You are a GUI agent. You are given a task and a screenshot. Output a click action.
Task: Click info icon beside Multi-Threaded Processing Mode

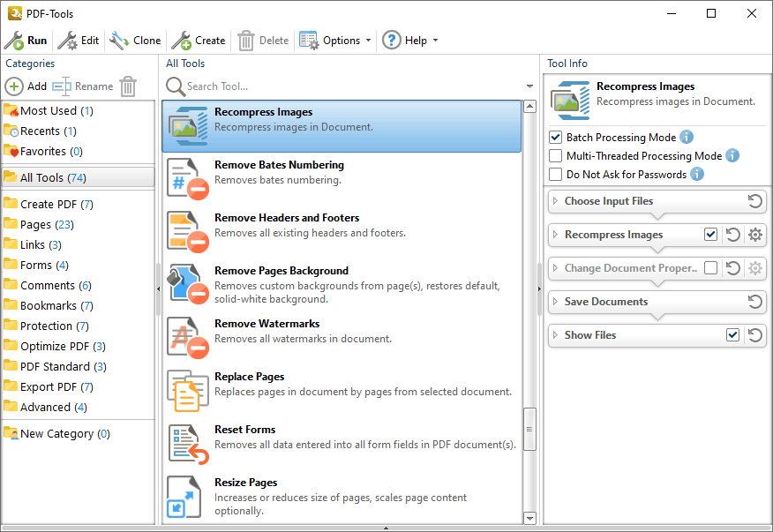(x=732, y=155)
